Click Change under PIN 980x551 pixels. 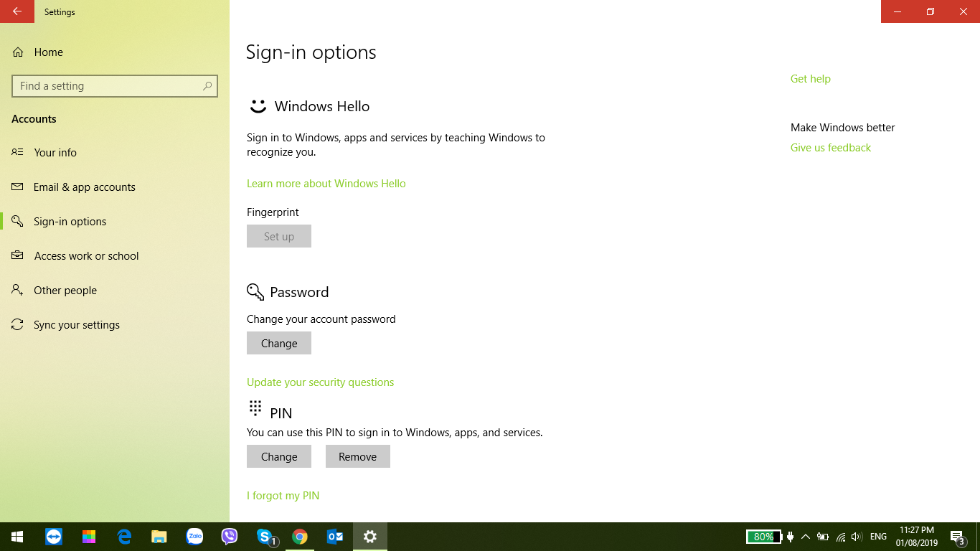tap(279, 456)
